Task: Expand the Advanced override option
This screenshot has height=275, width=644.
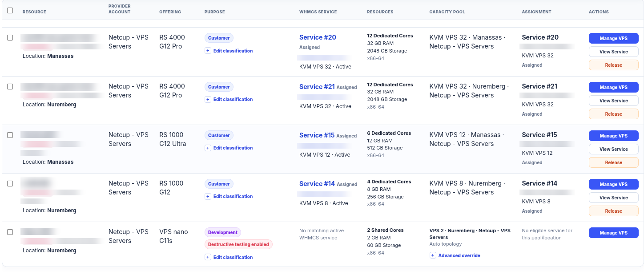Action: [x=455, y=255]
